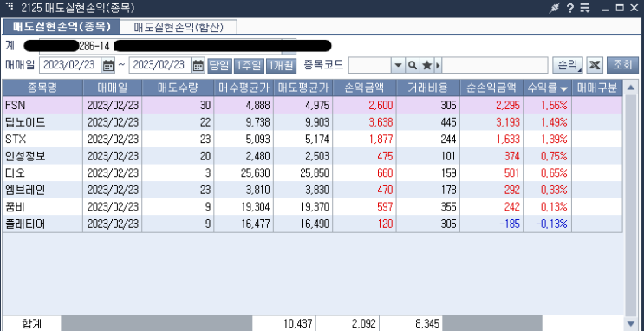
Task: Click the window menu icon before 2125
Action: click(10, 7)
